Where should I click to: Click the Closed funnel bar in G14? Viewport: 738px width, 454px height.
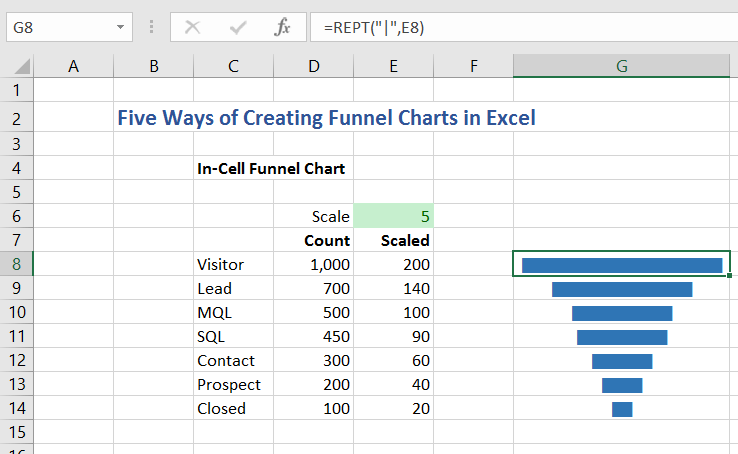tap(622, 409)
